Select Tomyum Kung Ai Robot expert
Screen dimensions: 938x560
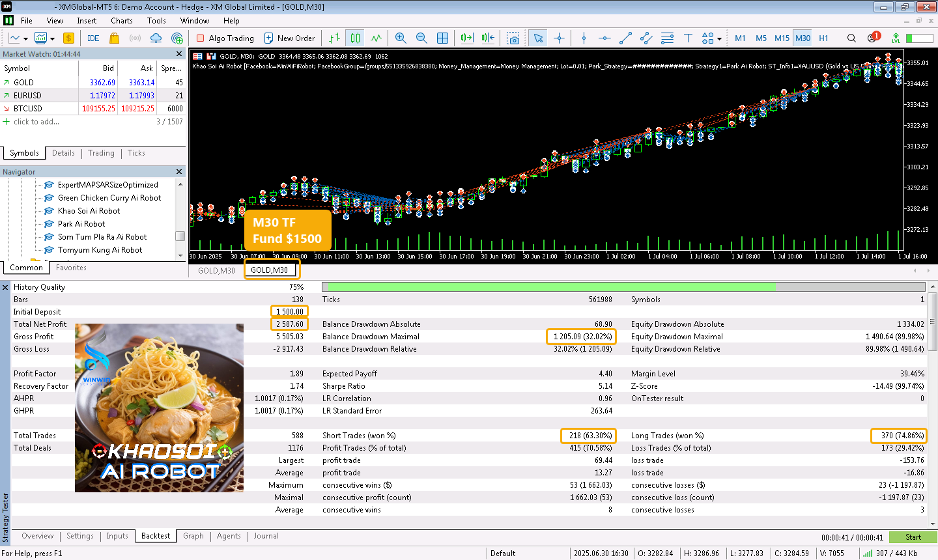pos(100,250)
